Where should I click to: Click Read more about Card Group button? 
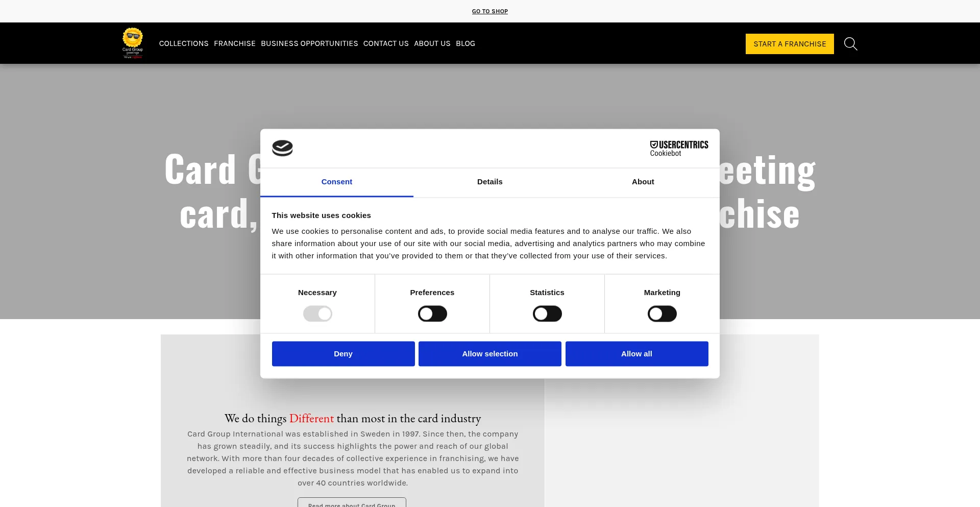point(352,503)
